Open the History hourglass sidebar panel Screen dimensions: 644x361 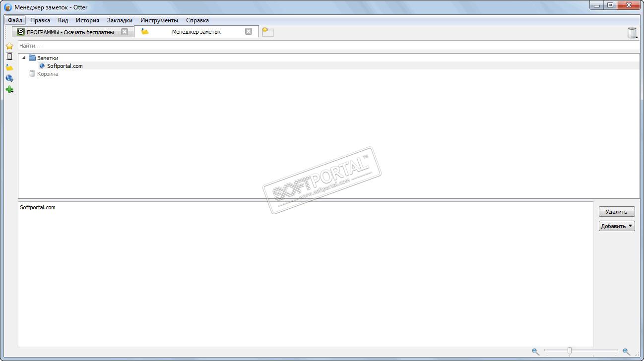(9, 57)
